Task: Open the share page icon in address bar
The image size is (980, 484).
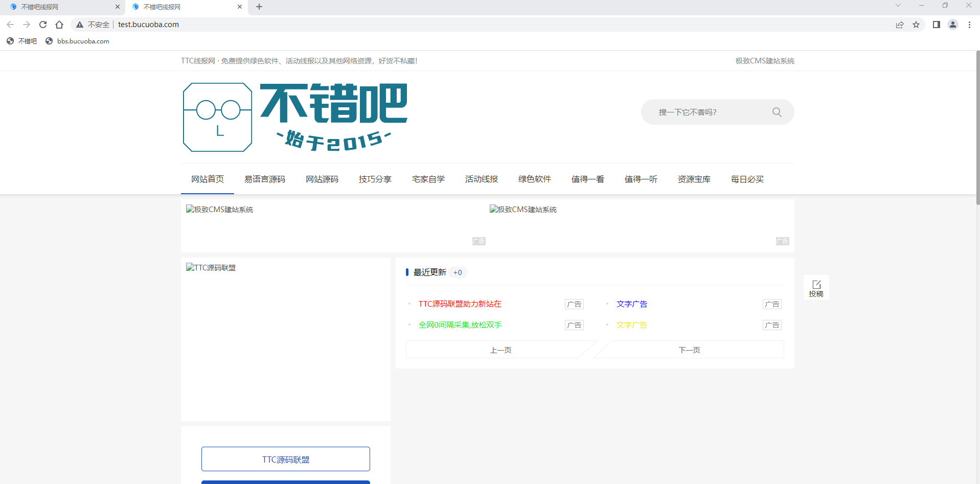Action: pyautogui.click(x=900, y=25)
